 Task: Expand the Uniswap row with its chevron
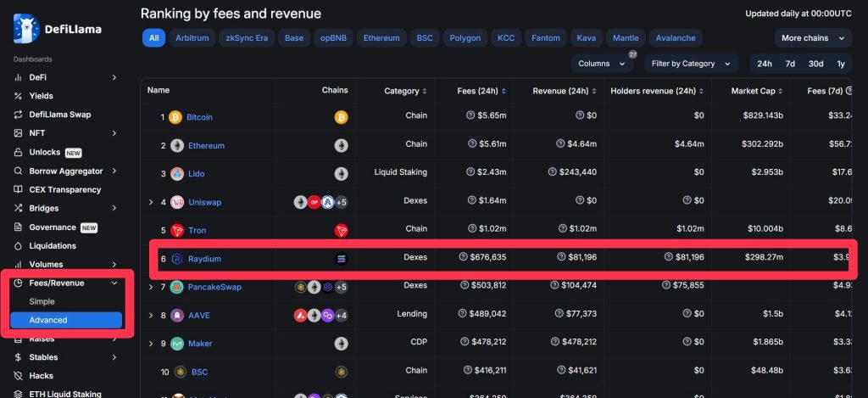151,202
